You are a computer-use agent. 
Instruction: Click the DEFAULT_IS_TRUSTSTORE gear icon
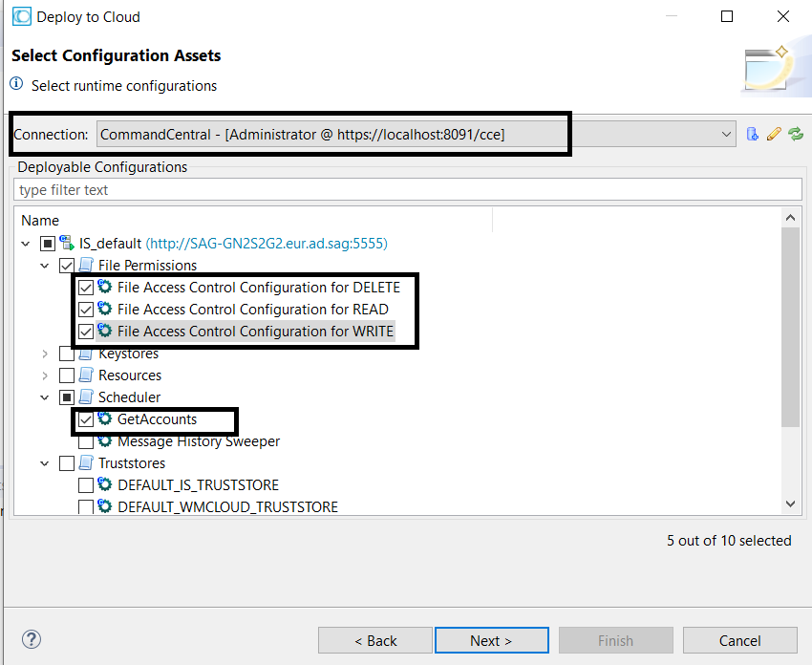(105, 484)
